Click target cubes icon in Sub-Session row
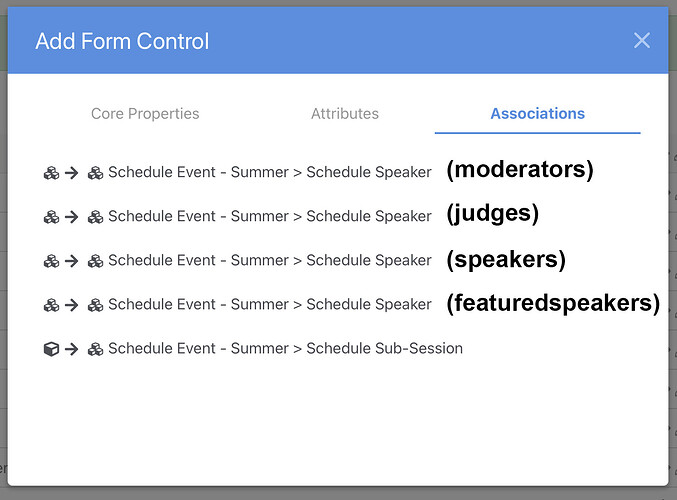The width and height of the screenshot is (677, 500). point(95,349)
